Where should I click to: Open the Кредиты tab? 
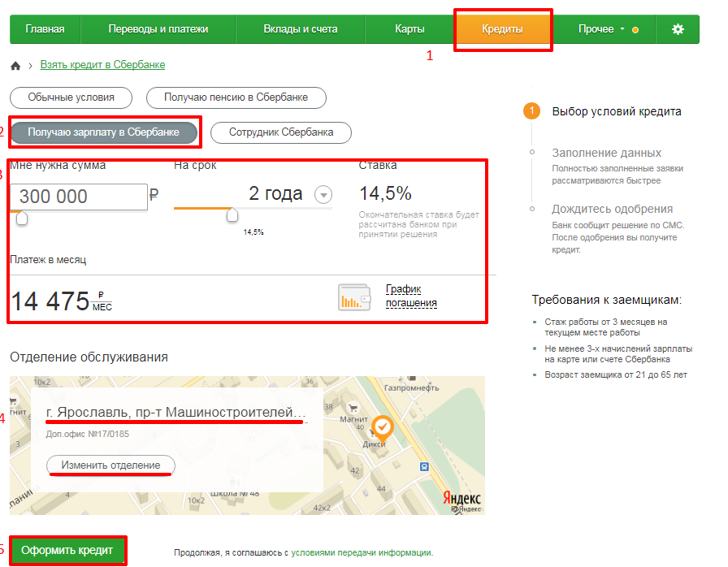click(502, 29)
